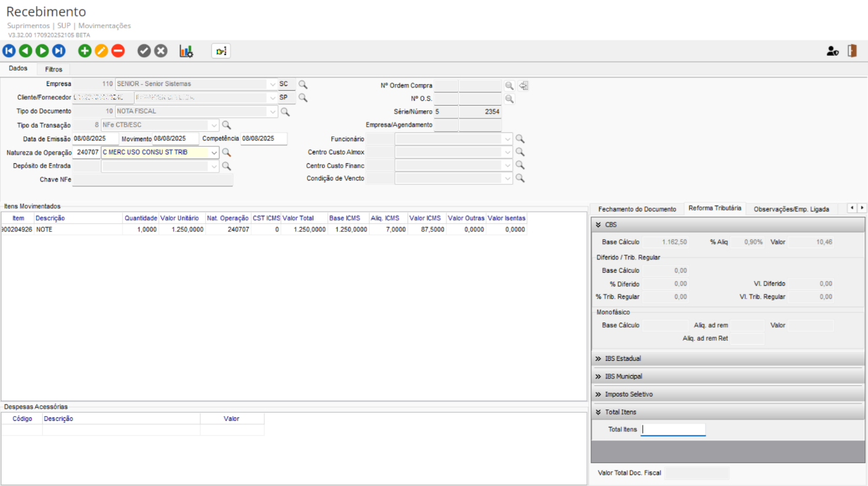
Task: Go to the first record
Action: pos(9,51)
